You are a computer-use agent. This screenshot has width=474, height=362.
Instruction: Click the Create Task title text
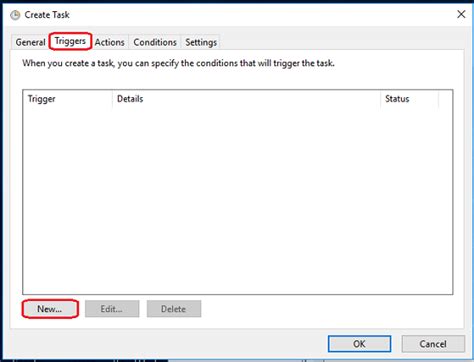pos(47,15)
